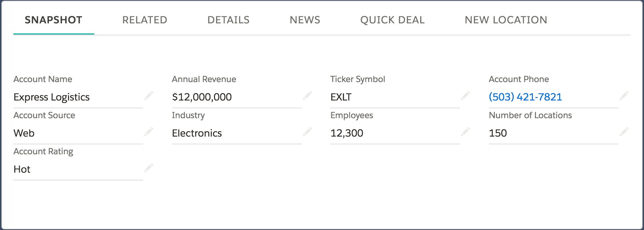Edit Annual Revenue via its pencil icon

307,96
